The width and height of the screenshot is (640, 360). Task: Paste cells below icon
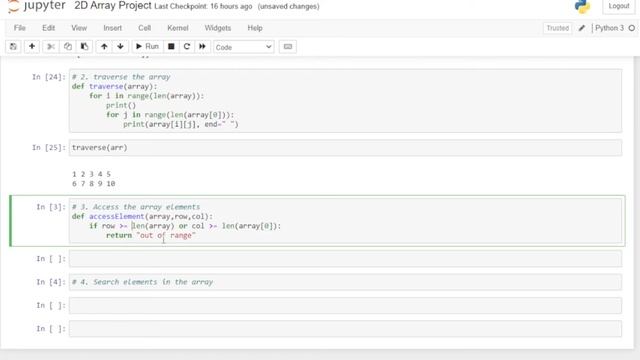(84, 47)
